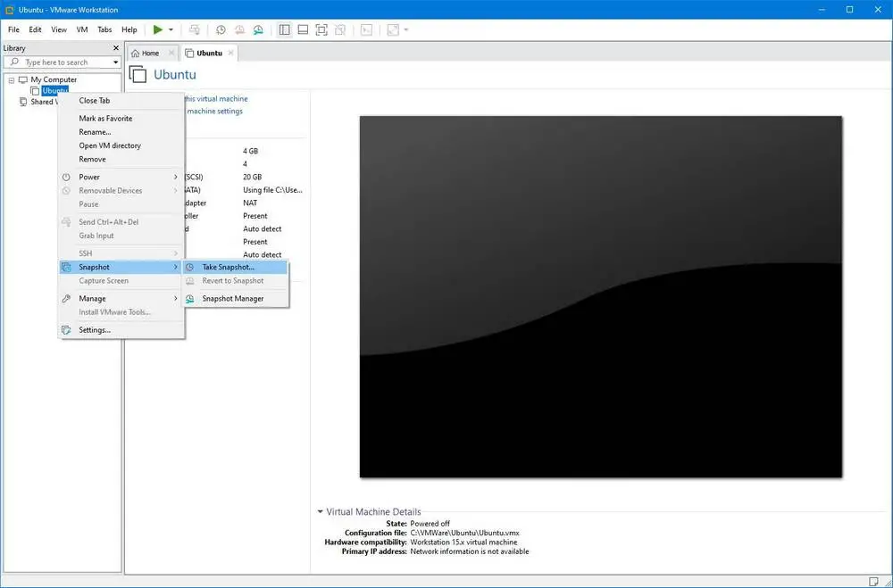893x588 pixels.
Task: Open the stretch guest dropdown arrow
Action: 406,29
